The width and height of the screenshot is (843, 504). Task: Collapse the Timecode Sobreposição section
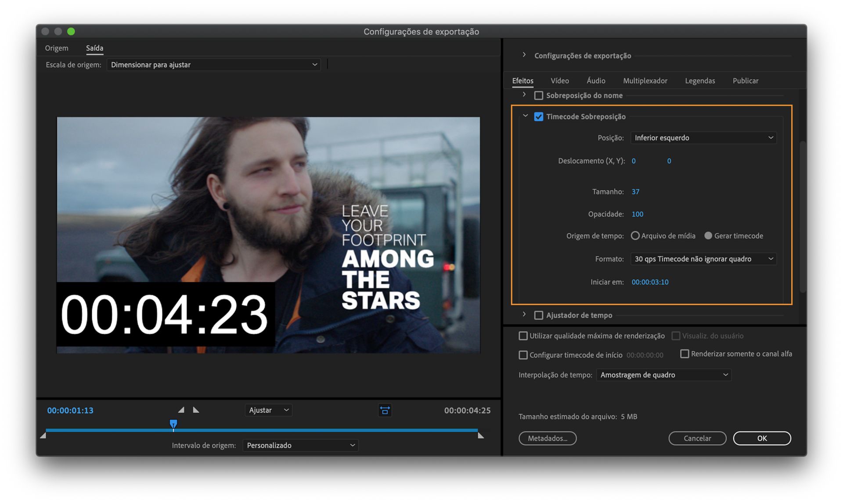(525, 115)
